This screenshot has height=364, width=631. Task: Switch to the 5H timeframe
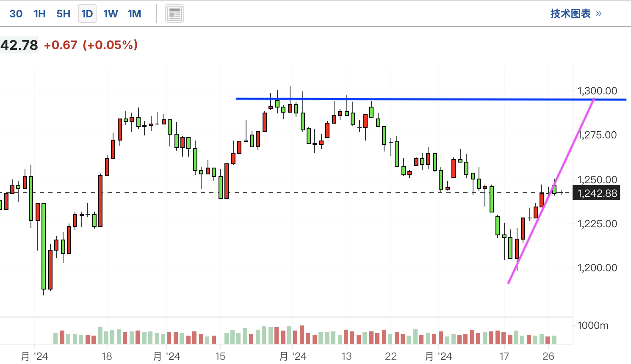pyautogui.click(x=64, y=14)
